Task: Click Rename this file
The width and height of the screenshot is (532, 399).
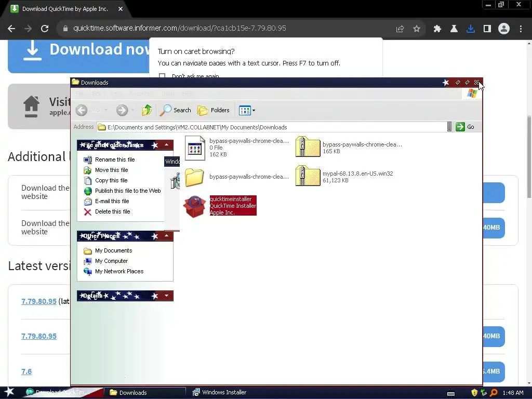Action: 115,159
